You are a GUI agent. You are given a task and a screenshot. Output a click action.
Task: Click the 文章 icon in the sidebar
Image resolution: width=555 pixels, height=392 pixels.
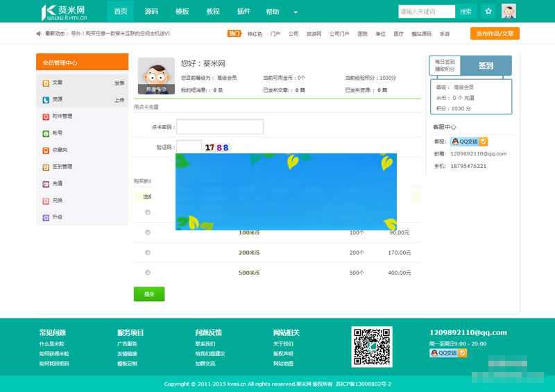46,83
